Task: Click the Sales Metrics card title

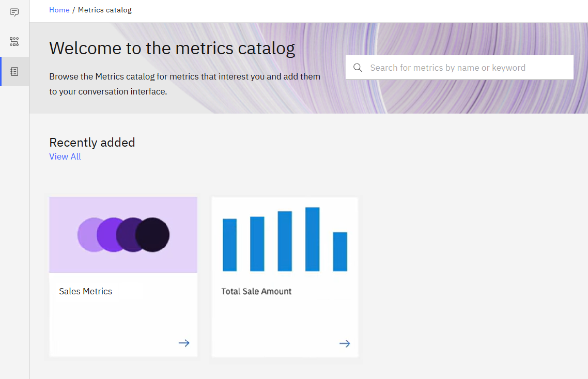Action: pyautogui.click(x=86, y=291)
